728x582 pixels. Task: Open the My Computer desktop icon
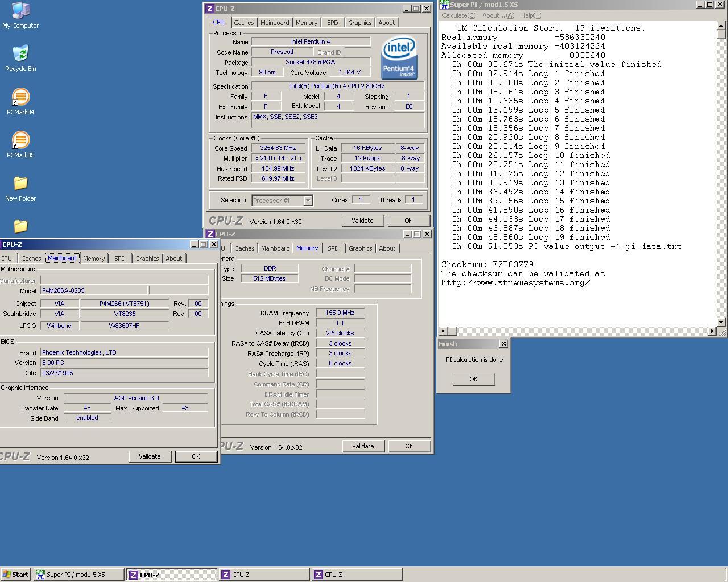click(x=20, y=15)
